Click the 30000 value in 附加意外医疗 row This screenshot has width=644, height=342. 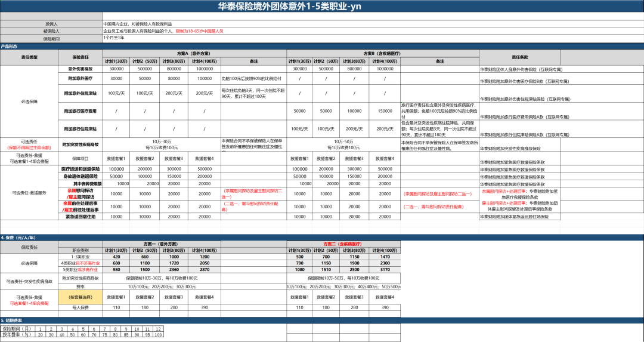click(x=116, y=79)
